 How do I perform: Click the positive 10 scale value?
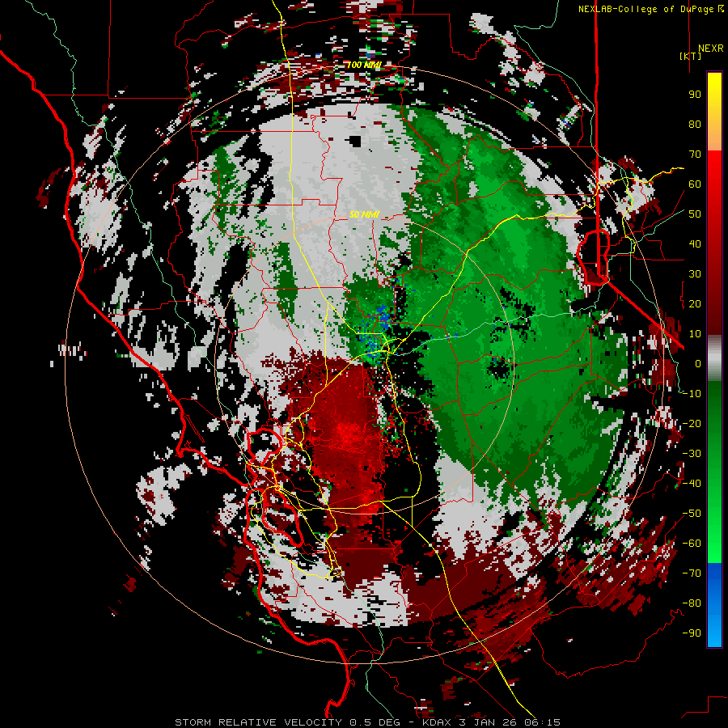[695, 334]
